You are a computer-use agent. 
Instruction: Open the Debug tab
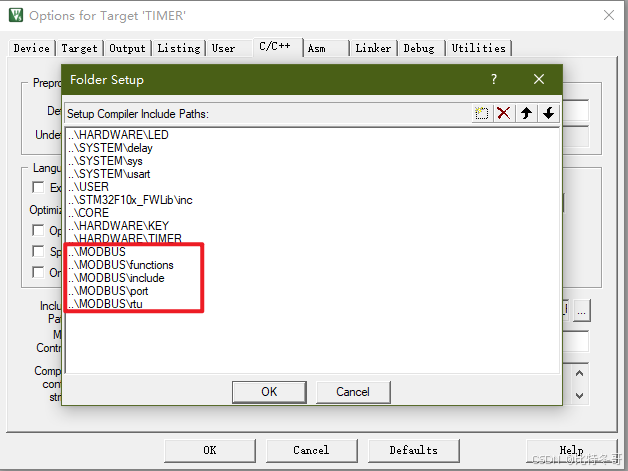(x=421, y=48)
